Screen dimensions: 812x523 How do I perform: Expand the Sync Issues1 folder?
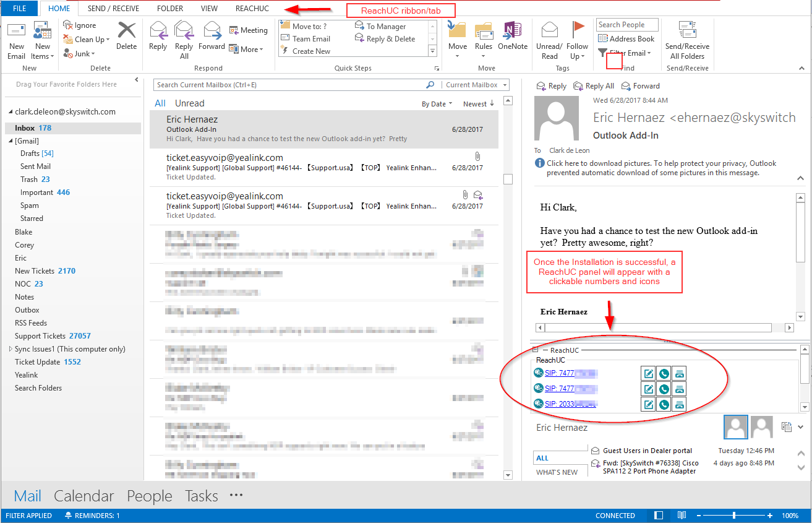pyautogui.click(x=11, y=349)
